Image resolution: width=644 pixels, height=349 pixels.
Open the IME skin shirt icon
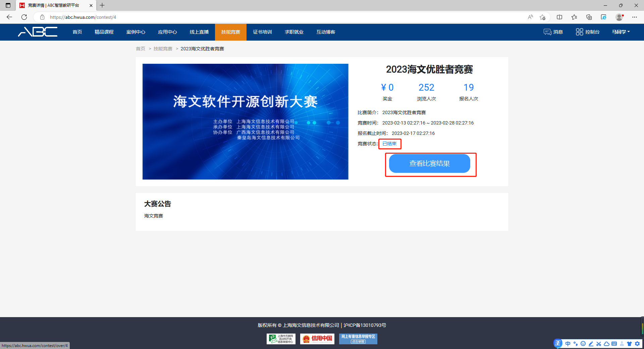[x=630, y=344]
